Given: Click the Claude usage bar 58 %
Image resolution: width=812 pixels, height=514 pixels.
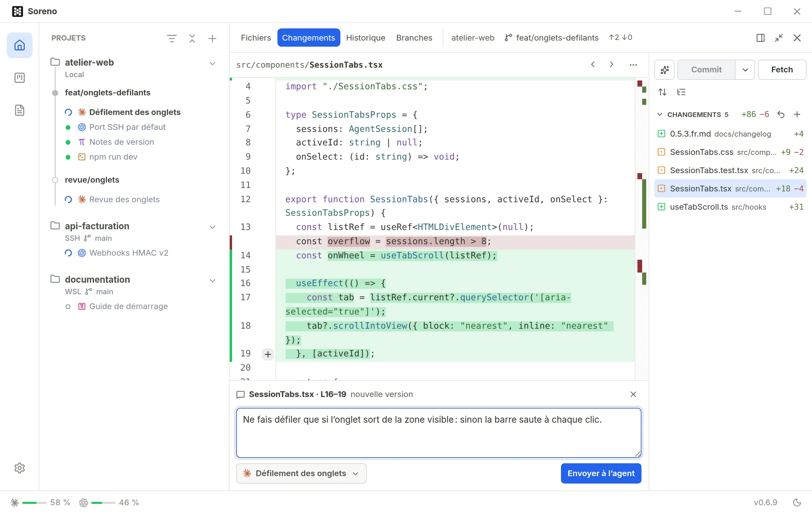Looking at the screenshot, I should pos(40,503).
